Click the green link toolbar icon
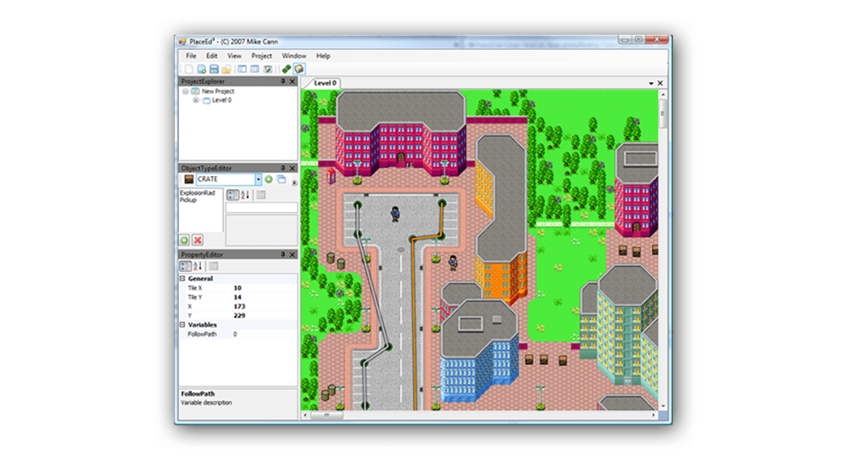 tap(287, 69)
